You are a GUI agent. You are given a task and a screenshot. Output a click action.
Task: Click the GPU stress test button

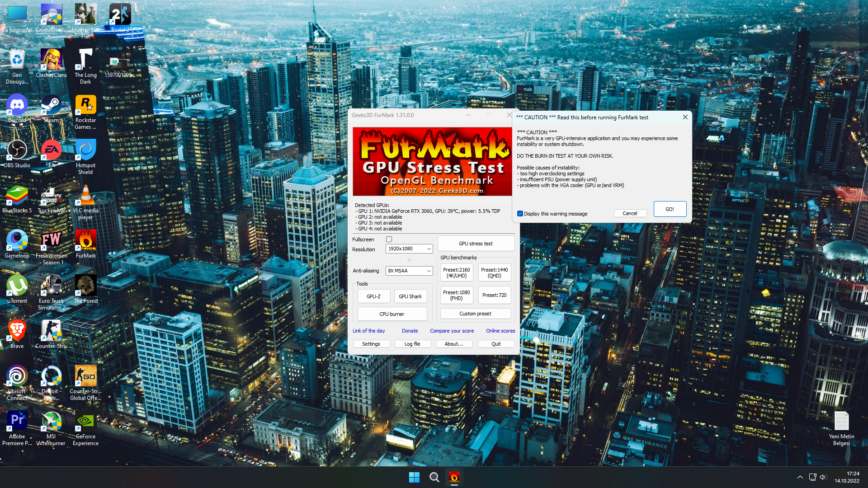[476, 244]
